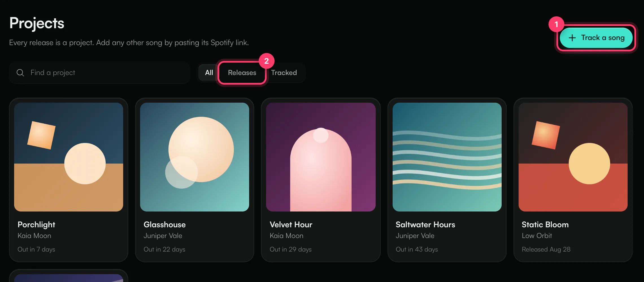Click artist Juniper Vale under Glasshouse
The height and width of the screenshot is (282, 644).
pyautogui.click(x=163, y=236)
